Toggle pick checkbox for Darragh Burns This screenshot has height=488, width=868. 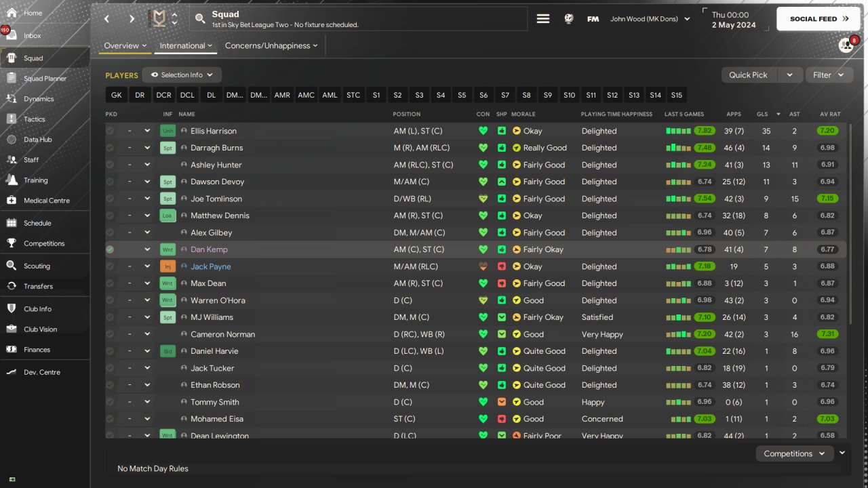110,148
